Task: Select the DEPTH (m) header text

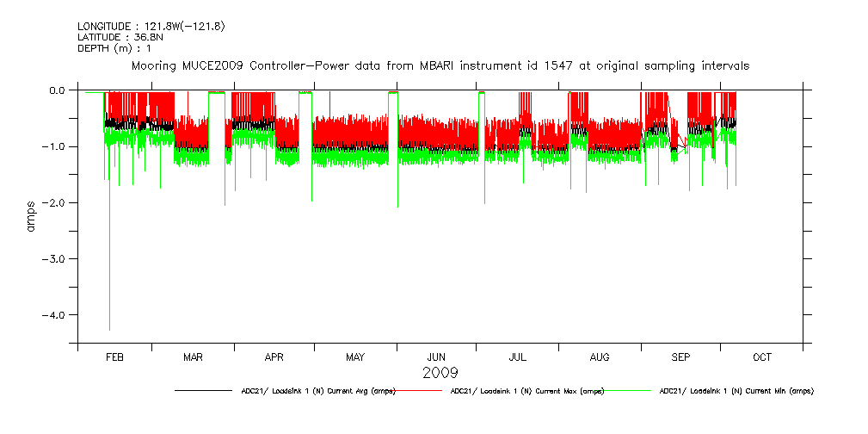Action: 114,48
